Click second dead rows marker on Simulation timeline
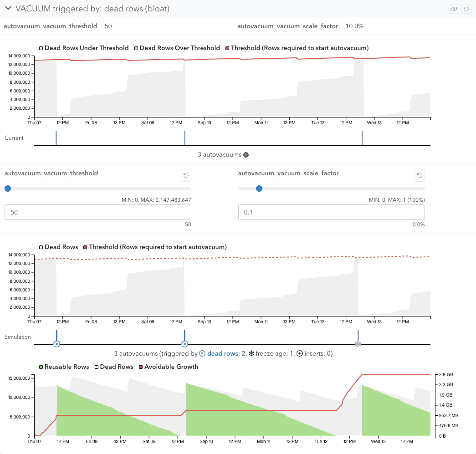The height and width of the screenshot is (454, 476). 184,344
